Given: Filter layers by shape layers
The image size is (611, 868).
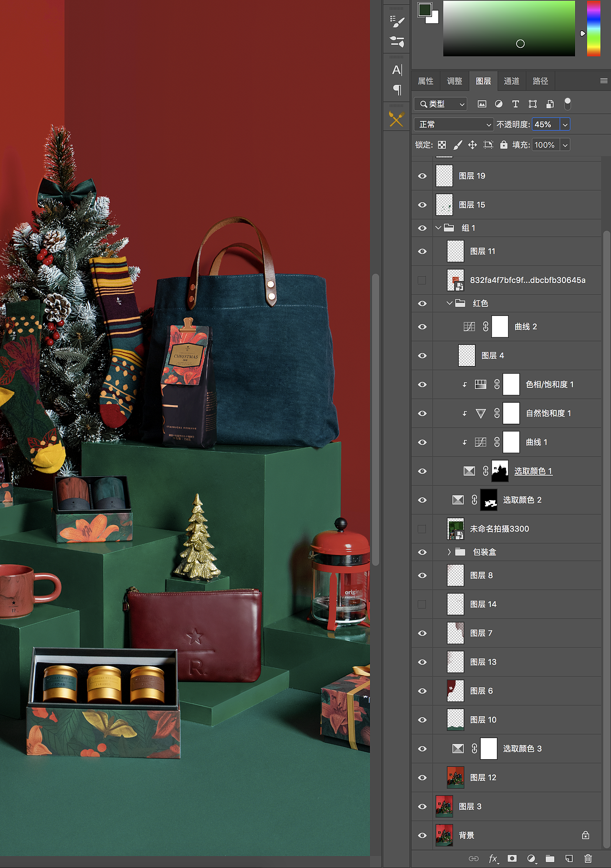Looking at the screenshot, I should [533, 104].
